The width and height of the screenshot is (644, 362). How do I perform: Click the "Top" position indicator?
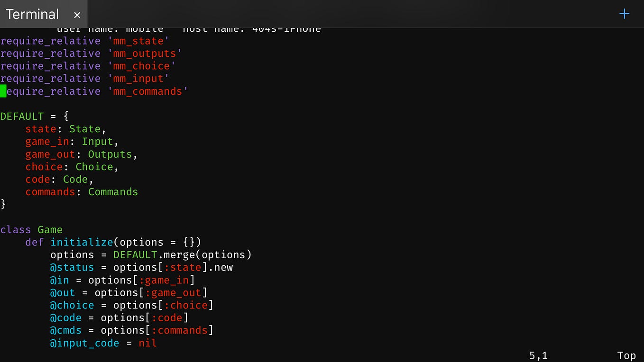[626, 355]
